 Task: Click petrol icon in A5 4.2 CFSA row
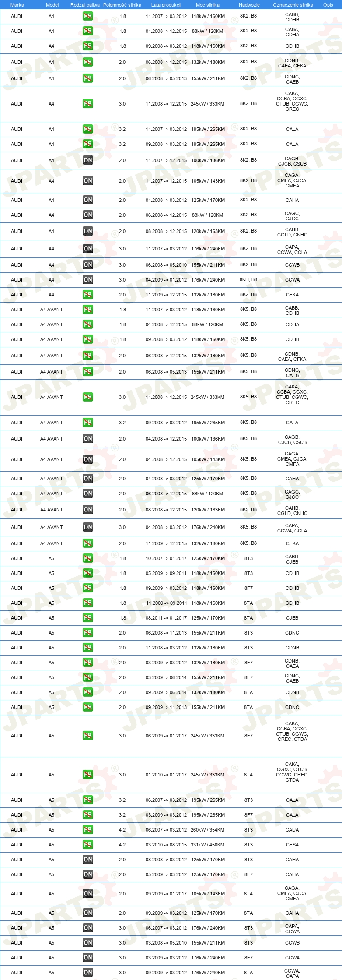tap(88, 845)
